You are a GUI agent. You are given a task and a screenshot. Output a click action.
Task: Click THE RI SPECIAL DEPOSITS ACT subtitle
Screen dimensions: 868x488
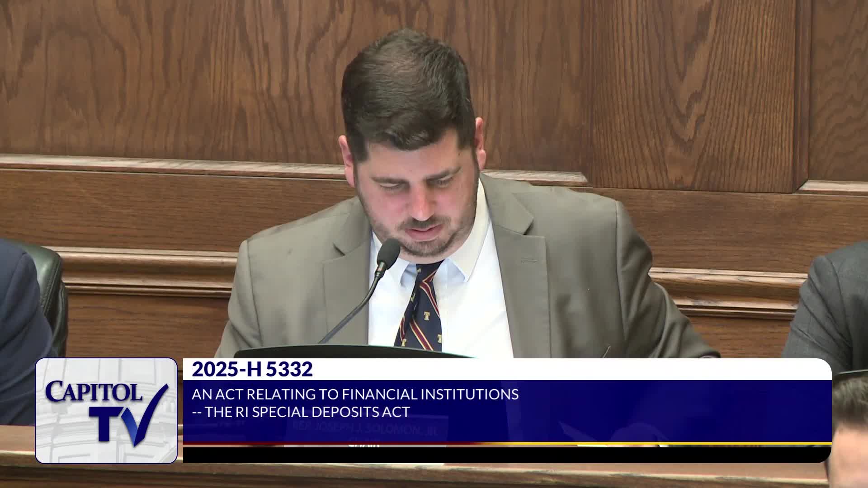click(307, 412)
